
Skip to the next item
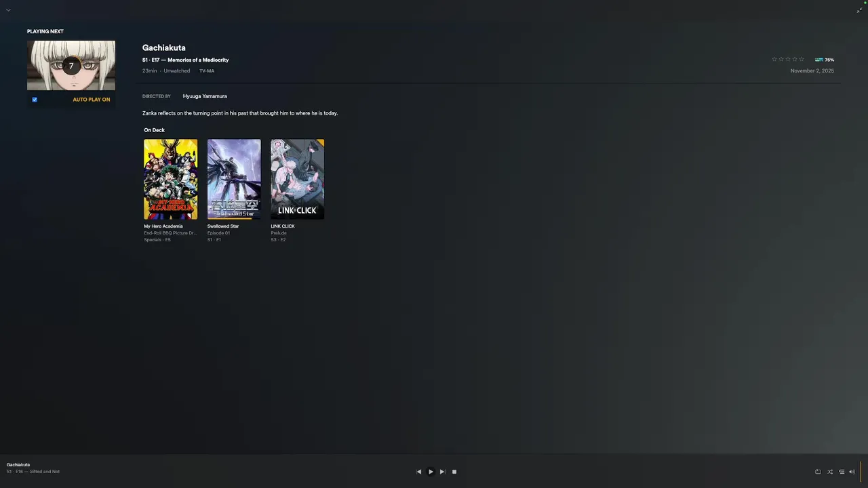click(442, 472)
